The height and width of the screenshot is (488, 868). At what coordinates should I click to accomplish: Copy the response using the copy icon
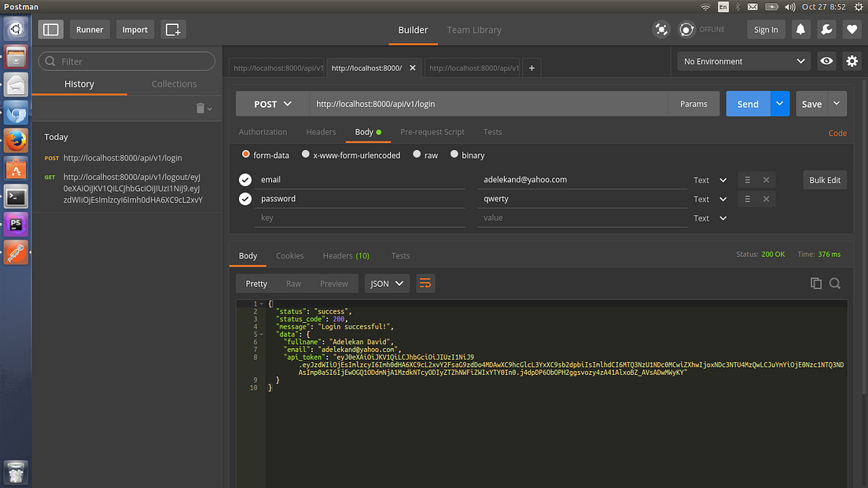pyautogui.click(x=816, y=283)
